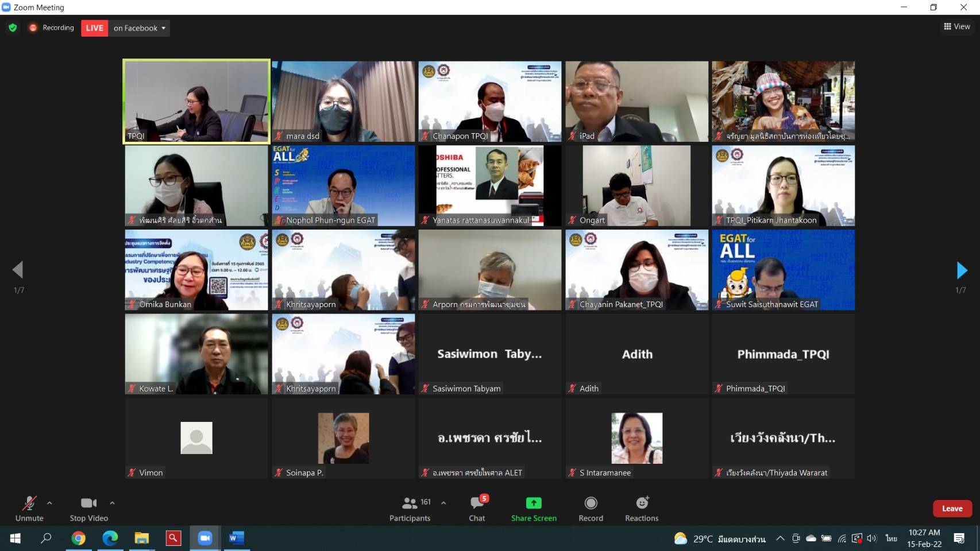Select Kowate L. video tile
The width and height of the screenshot is (980, 551).
(196, 354)
